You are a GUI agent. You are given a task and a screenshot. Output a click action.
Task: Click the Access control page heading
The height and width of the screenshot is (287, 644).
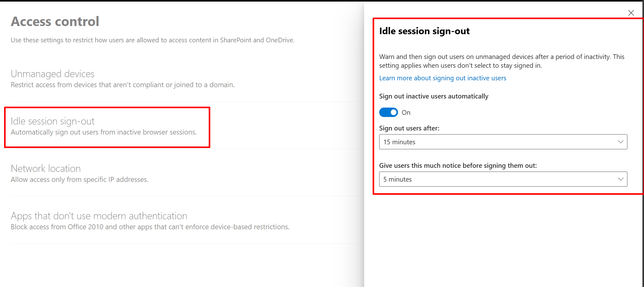55,21
